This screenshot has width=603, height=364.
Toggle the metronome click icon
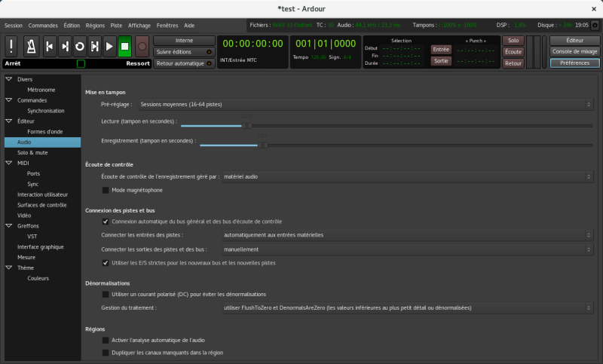(x=31, y=47)
